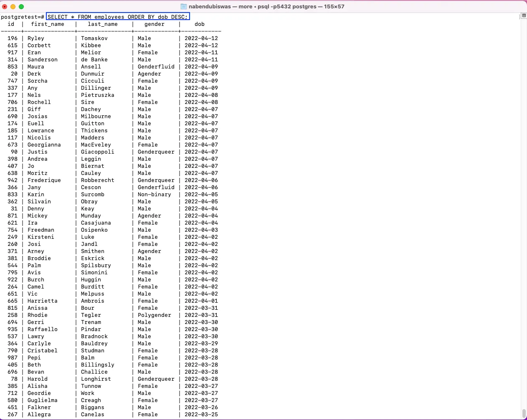Click dob '2022-04-03' in Freedman's row

point(201,230)
